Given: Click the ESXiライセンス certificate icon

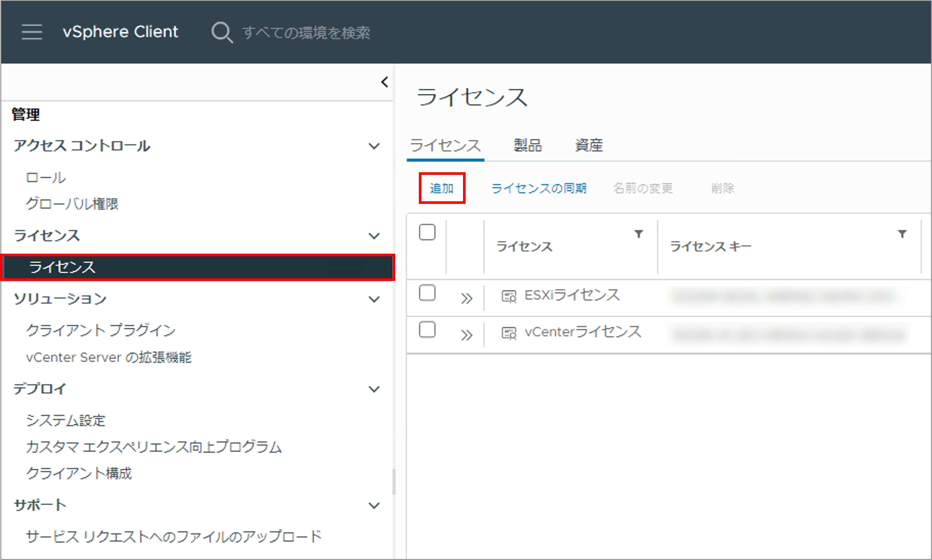Looking at the screenshot, I should [x=509, y=296].
